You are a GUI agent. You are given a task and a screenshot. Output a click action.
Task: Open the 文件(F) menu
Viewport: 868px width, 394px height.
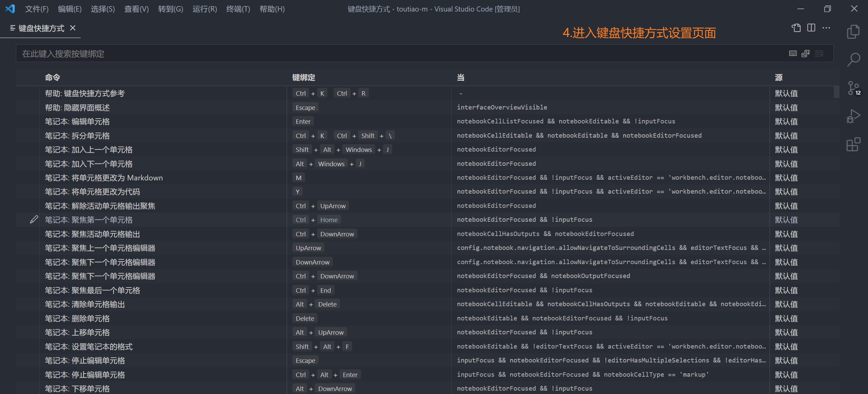(x=37, y=9)
